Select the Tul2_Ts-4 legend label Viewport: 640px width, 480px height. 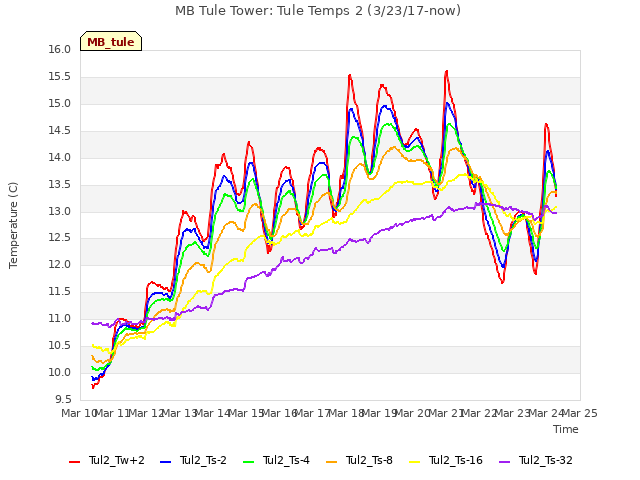pyautogui.click(x=286, y=460)
